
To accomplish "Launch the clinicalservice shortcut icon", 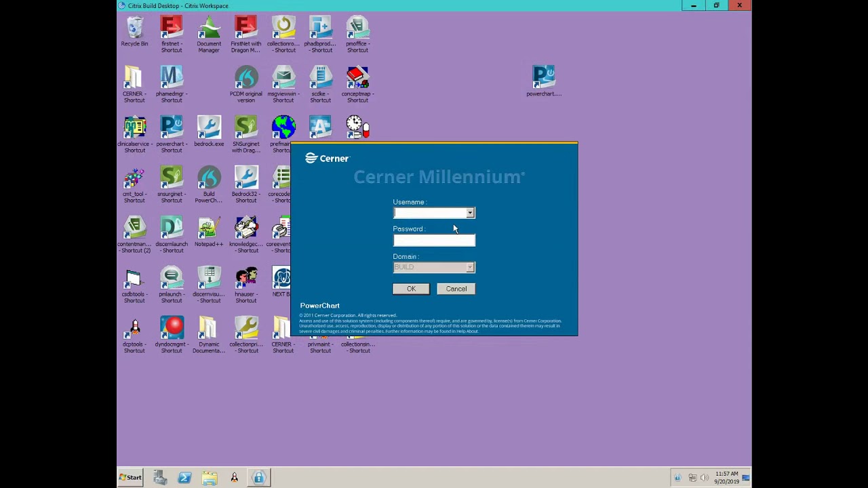I will tap(134, 135).
